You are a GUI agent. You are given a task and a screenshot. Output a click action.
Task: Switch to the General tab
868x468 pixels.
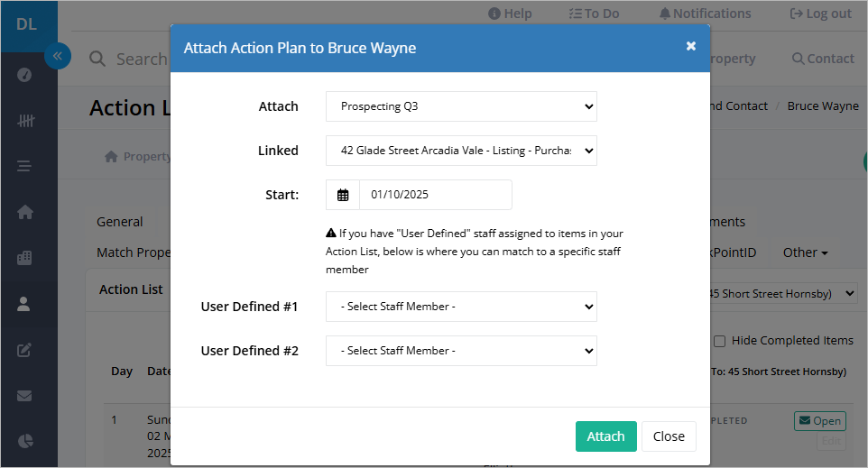(x=120, y=222)
